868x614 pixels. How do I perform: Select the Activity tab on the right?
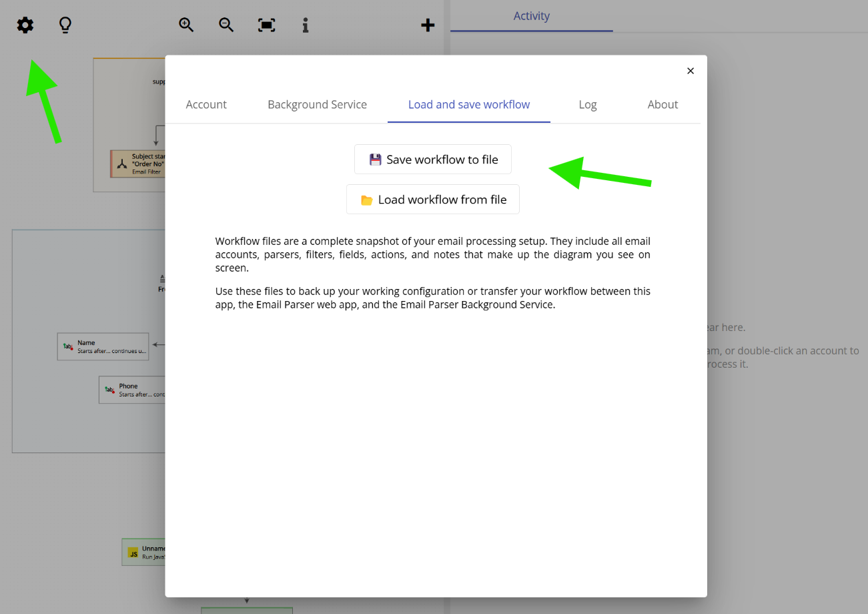[532, 15]
